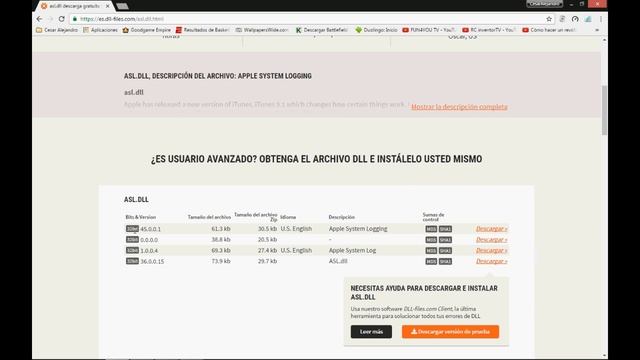Click the MD5 badge for version 1.0.0.4

[x=431, y=251]
